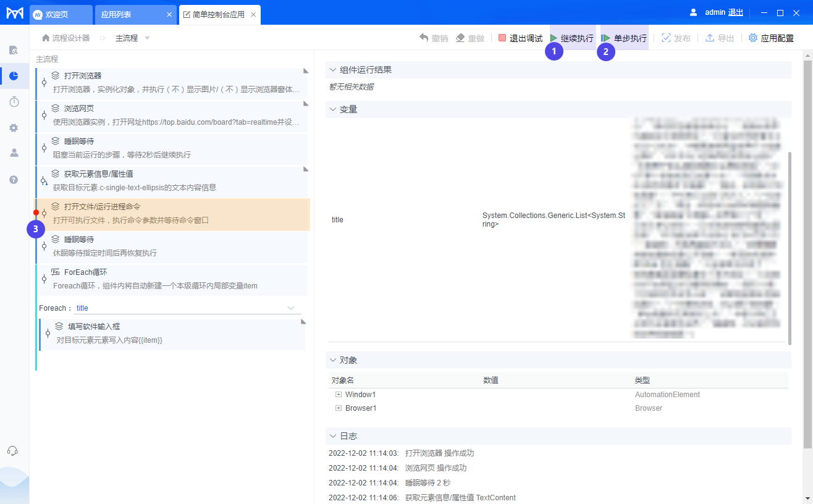Close the 简单控制台应用 tab
Screen dimensions: 813x504
[x=253, y=14]
